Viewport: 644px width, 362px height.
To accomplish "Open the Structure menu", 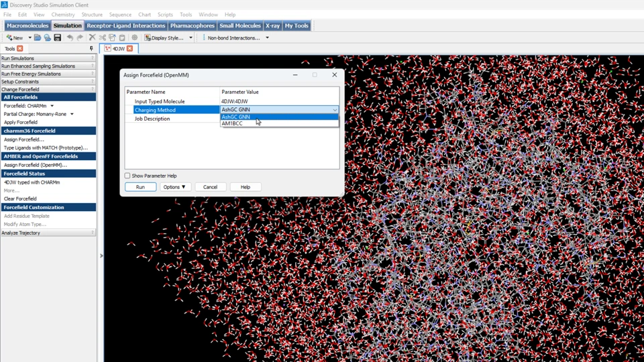I will click(x=92, y=14).
